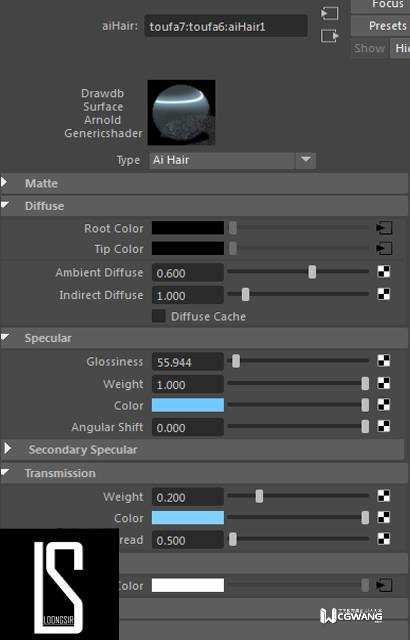Click Root Color map connection icon
Screen dimensions: 410x640
384,228
